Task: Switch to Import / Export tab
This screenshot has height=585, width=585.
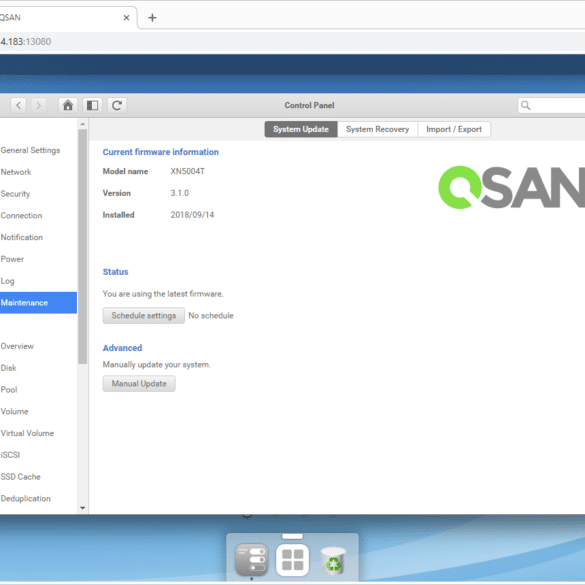Action: 454,129
